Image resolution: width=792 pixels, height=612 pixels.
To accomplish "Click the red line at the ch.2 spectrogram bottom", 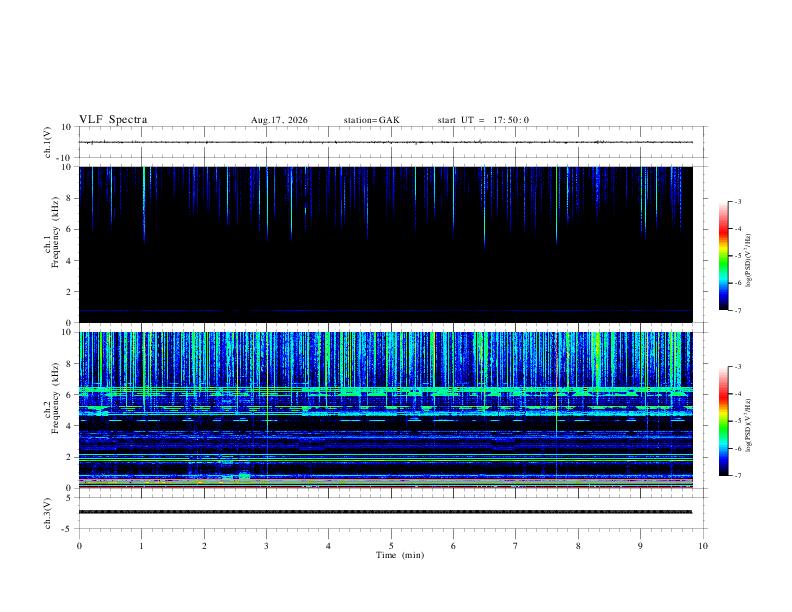I will (386, 487).
